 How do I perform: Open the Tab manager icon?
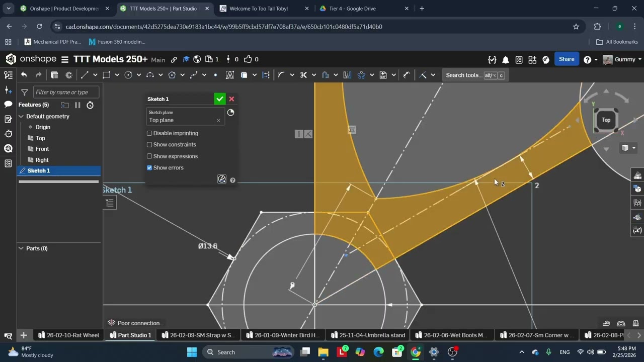tap(9, 335)
